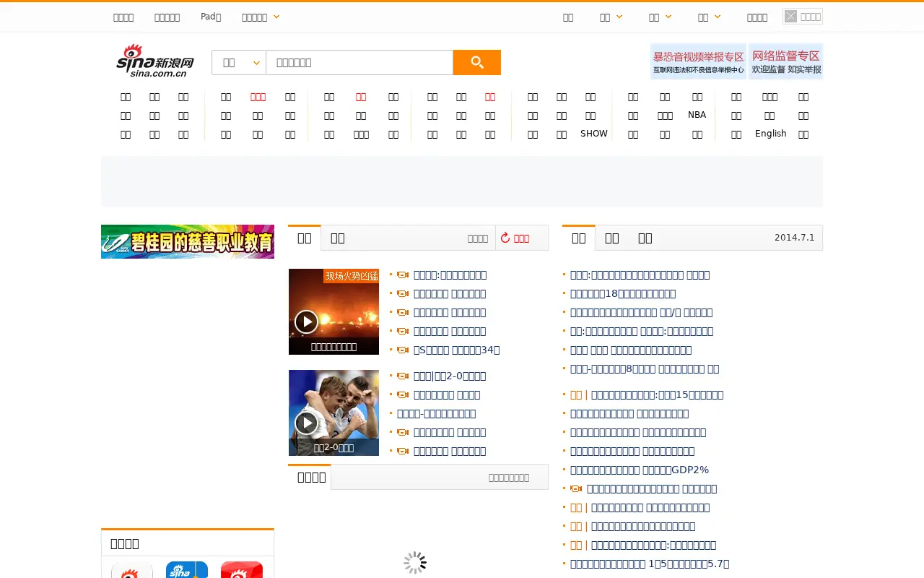The height and width of the screenshot is (578, 924).
Task: Open the news headline ending with GDP2%
Action: pyautogui.click(x=640, y=470)
